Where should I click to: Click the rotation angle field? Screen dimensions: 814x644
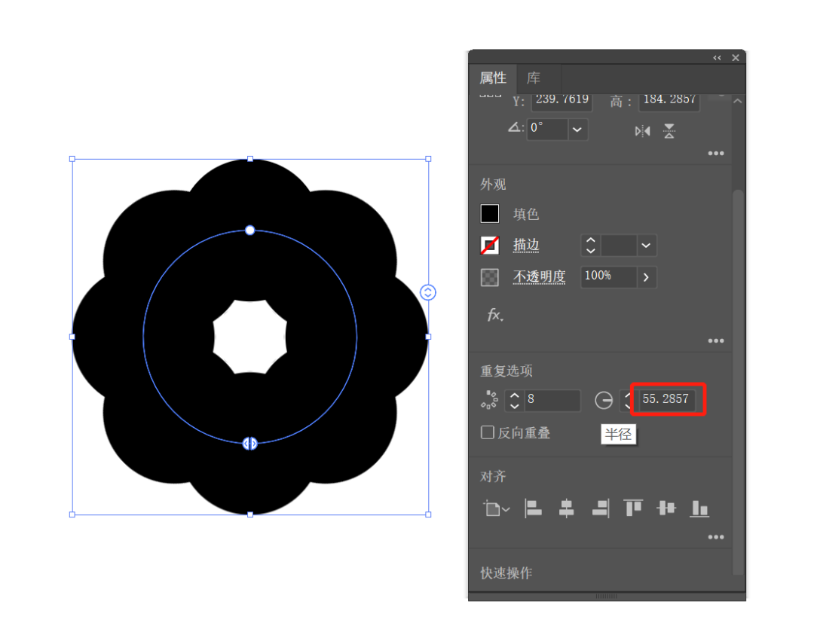[x=547, y=129]
